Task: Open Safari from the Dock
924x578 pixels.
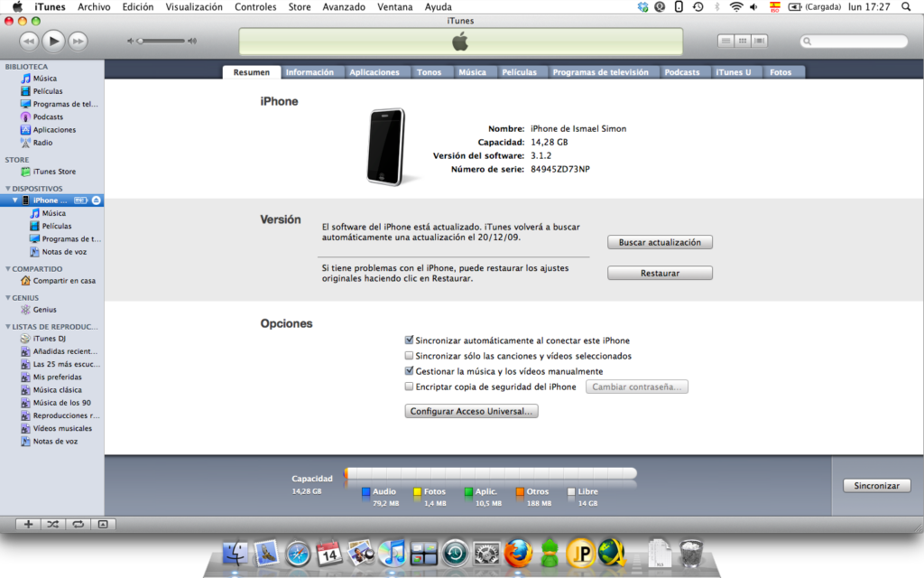Action: (298, 554)
